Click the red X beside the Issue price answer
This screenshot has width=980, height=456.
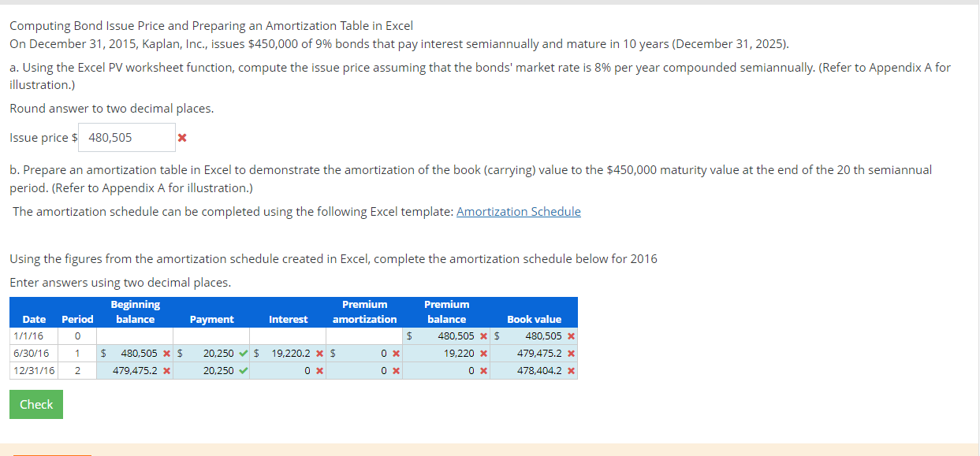(x=183, y=137)
